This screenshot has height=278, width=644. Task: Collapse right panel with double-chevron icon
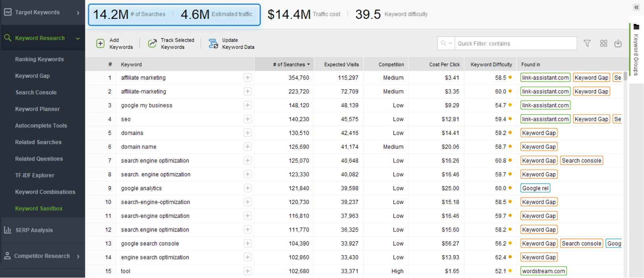636,7
